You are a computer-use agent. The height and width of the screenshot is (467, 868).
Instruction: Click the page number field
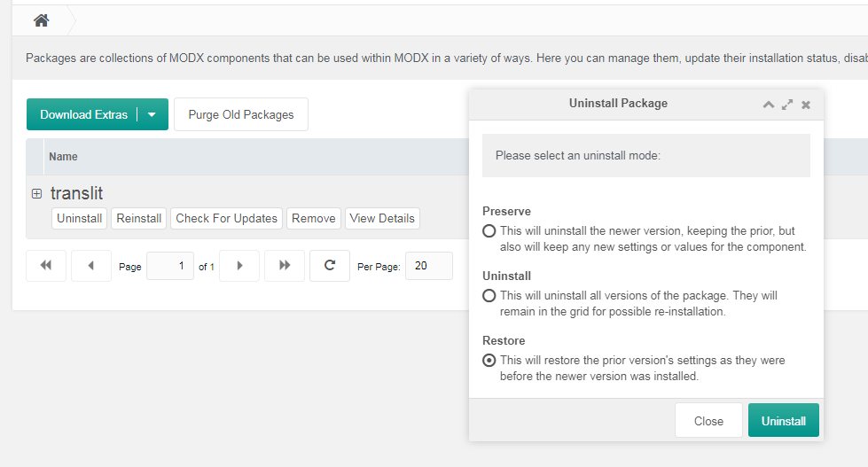click(170, 266)
